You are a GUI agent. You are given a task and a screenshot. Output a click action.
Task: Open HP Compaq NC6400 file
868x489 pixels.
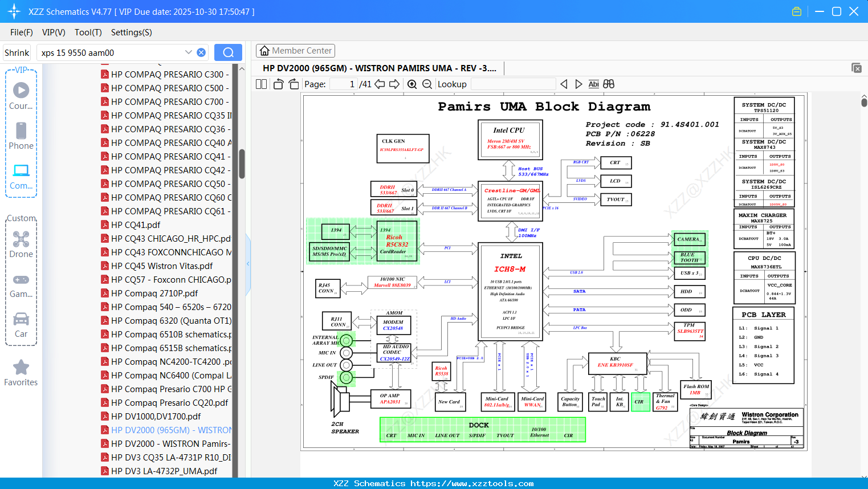(166, 375)
